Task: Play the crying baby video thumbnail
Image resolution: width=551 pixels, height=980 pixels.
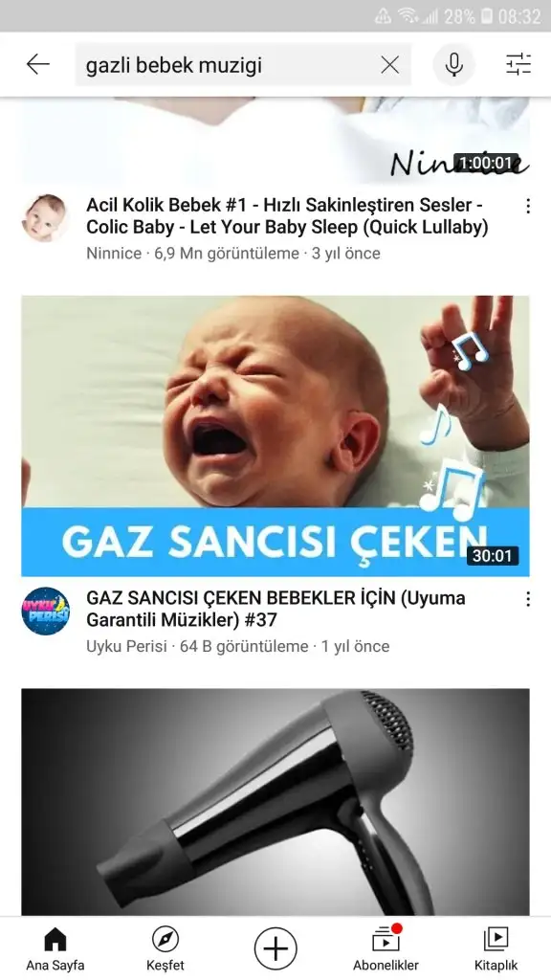Action: 275,435
